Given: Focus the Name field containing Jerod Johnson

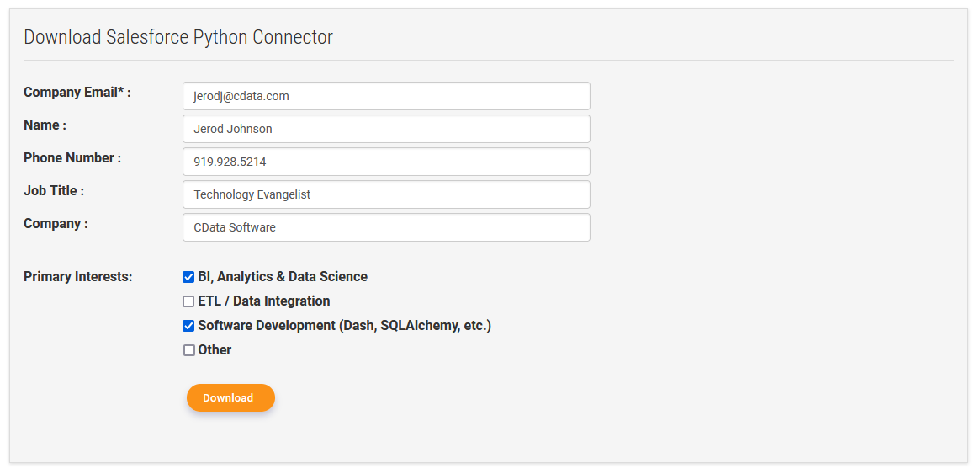Looking at the screenshot, I should [386, 129].
